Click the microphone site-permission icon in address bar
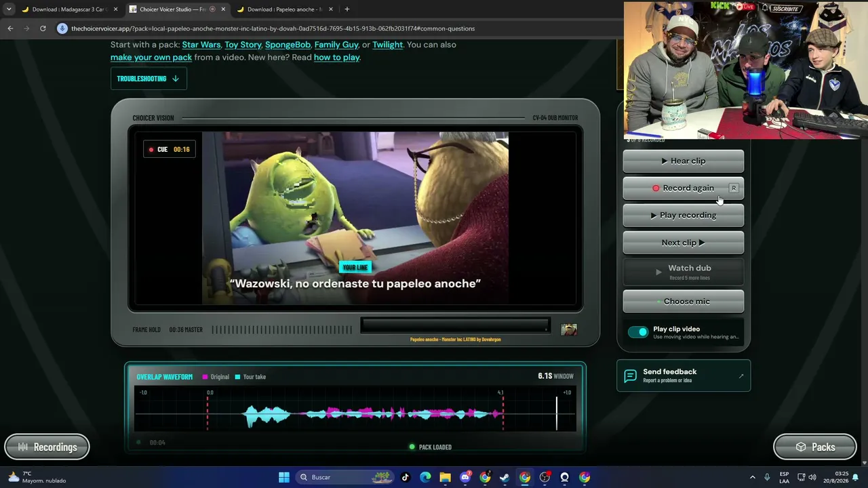Viewport: 868px width, 488px height. (62, 28)
